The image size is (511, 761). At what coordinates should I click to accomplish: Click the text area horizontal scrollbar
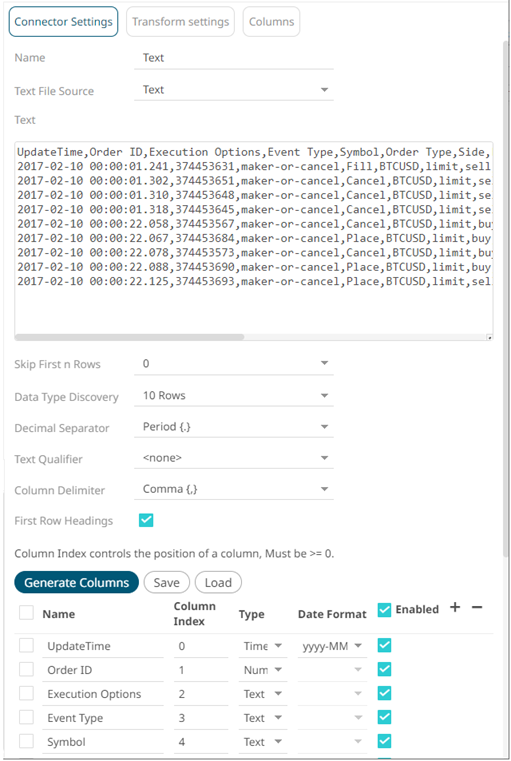(130, 337)
